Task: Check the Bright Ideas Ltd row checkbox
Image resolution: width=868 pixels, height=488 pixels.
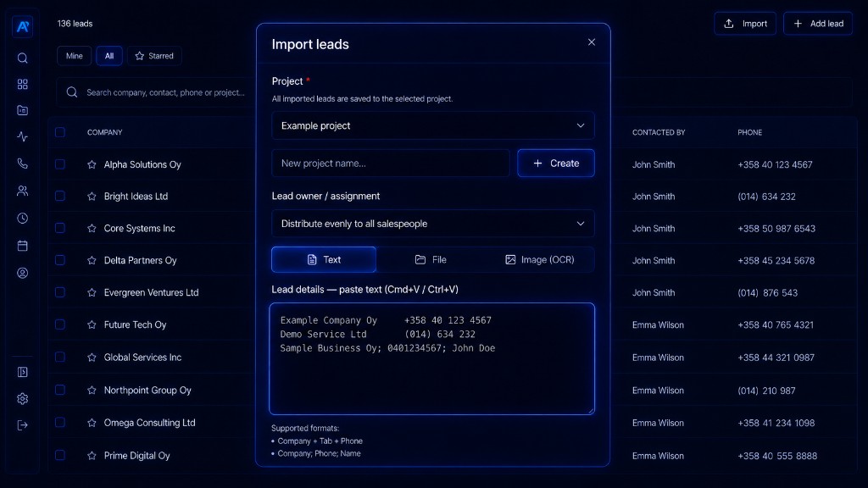Action: 60,196
